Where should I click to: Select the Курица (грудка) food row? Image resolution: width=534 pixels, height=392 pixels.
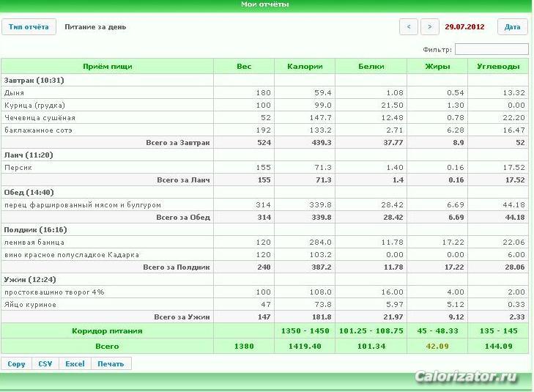[265, 106]
